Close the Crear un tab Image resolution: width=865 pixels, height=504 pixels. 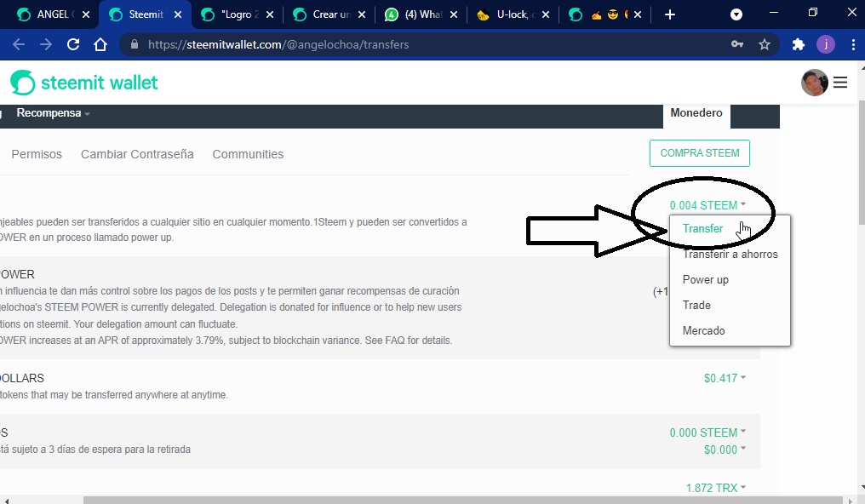pos(362,14)
